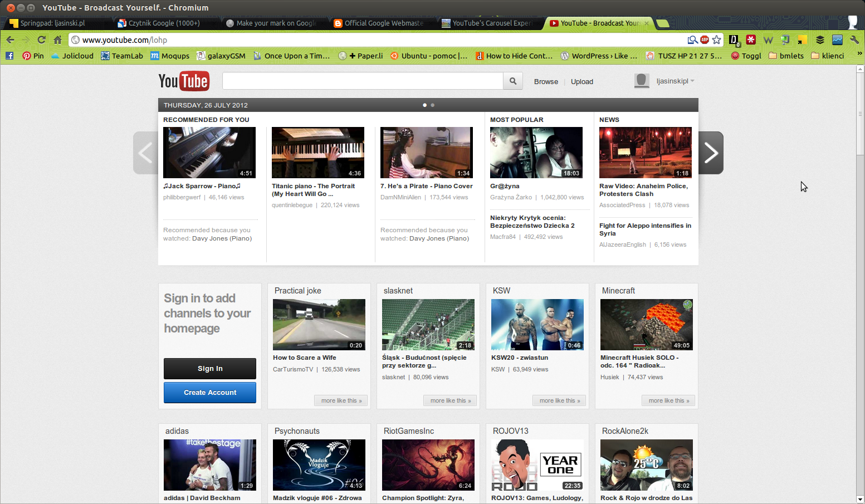Open the galaxyGSM bookmark
Screen dimensions: 865x504
221,56
